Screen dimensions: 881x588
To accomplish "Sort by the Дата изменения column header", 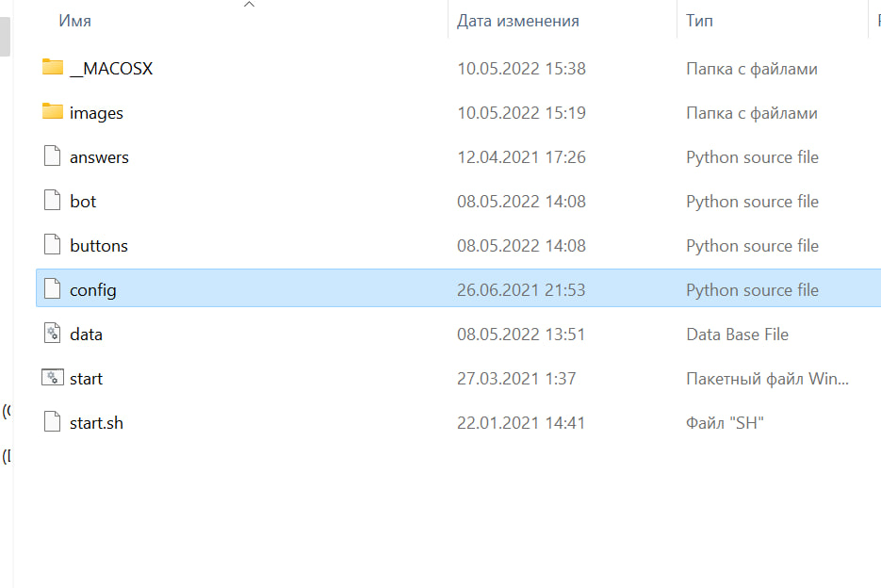I will tap(517, 21).
